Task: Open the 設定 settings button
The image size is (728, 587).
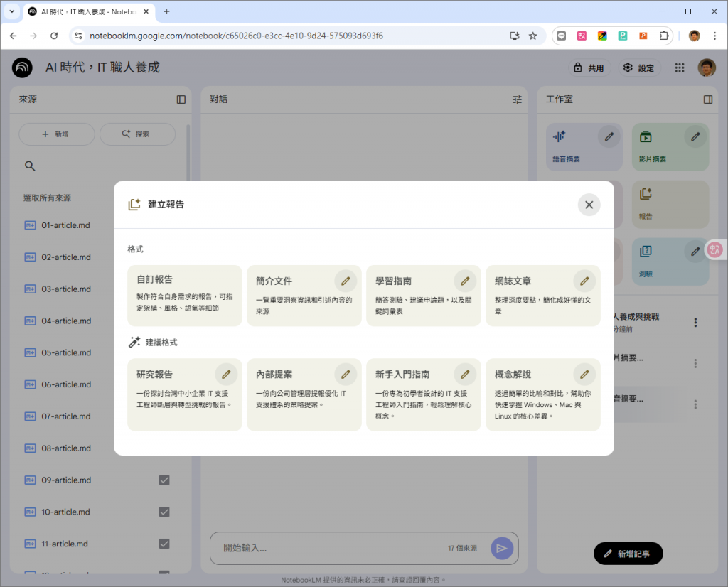Action: pos(639,68)
